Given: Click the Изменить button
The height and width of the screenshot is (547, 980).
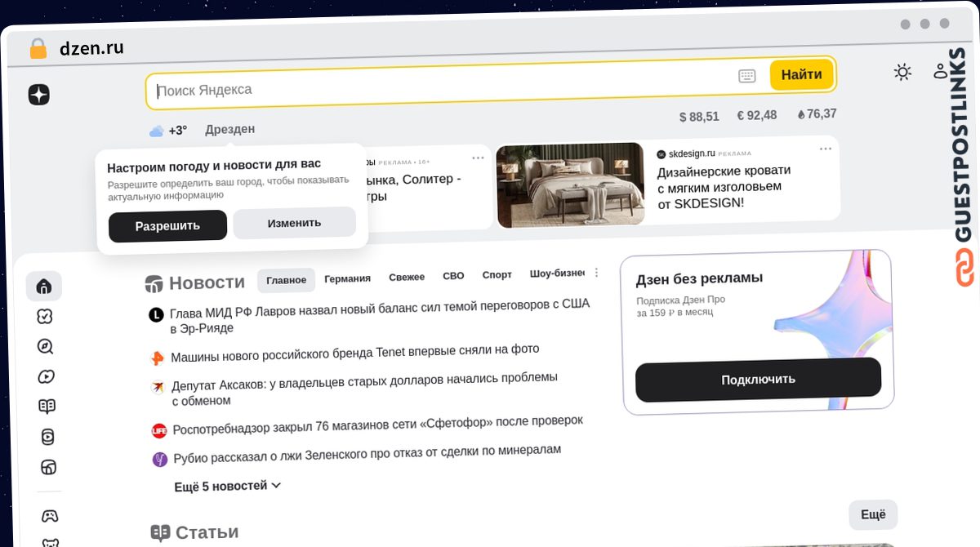Looking at the screenshot, I should pyautogui.click(x=294, y=223).
